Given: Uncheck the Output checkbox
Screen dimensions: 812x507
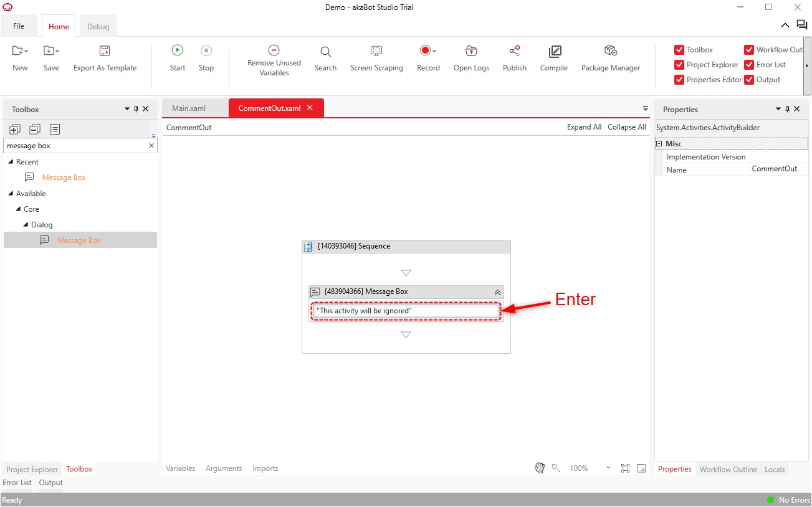Looking at the screenshot, I should pyautogui.click(x=749, y=80).
